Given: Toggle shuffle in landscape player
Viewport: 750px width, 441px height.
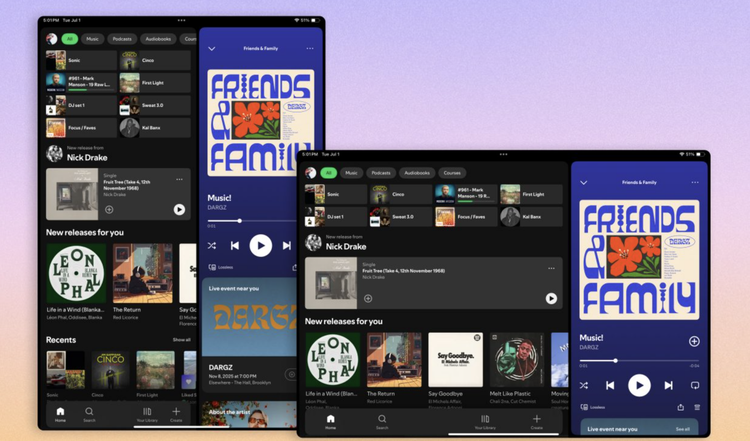Looking at the screenshot, I should point(584,385).
